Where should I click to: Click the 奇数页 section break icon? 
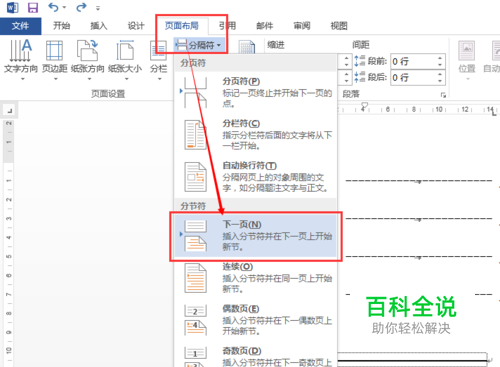pos(196,357)
